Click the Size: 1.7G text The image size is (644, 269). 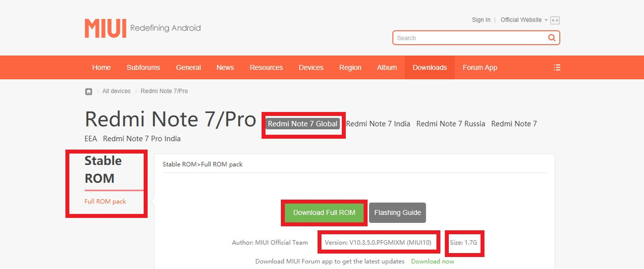click(463, 242)
